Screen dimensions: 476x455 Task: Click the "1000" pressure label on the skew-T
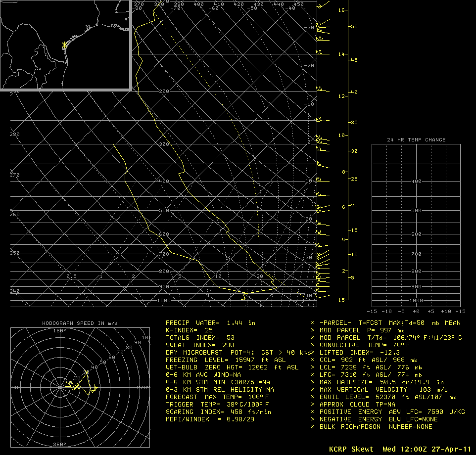pos(164,301)
